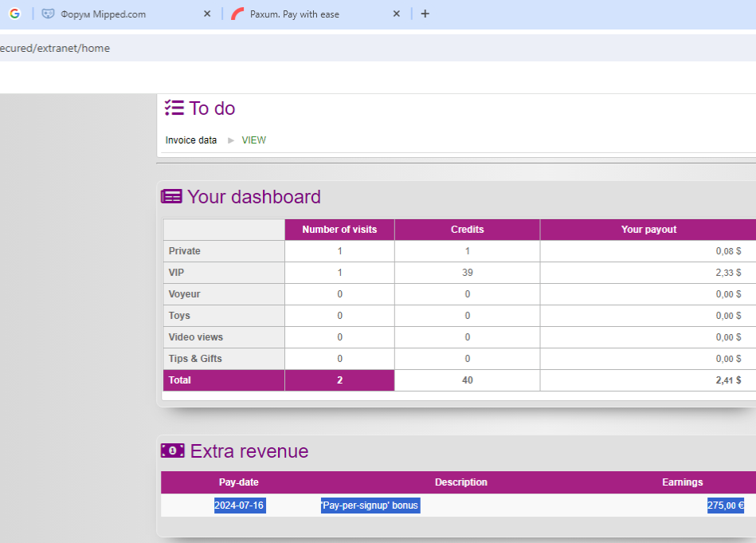This screenshot has width=756, height=543.
Task: Click the arrow next to Invoice data
Action: pos(231,140)
